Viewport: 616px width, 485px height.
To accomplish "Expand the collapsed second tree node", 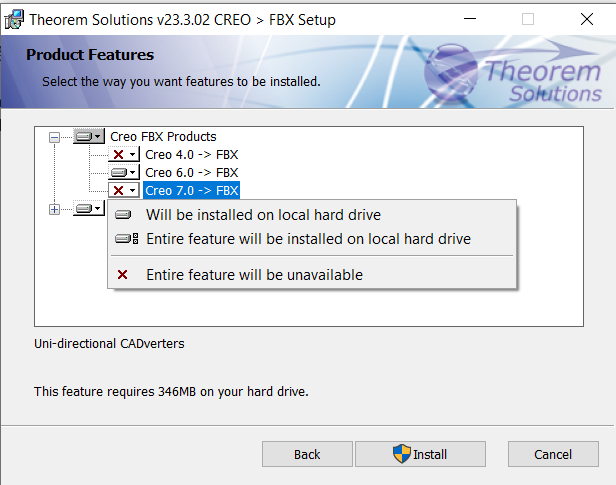I will [x=55, y=209].
